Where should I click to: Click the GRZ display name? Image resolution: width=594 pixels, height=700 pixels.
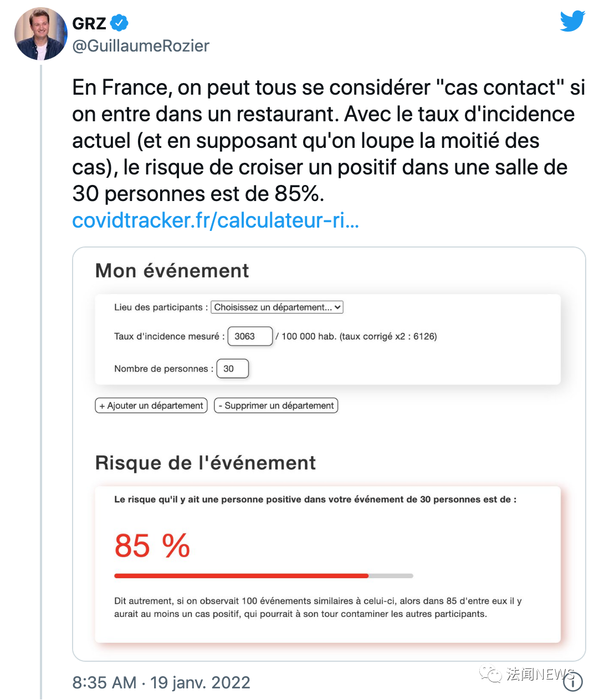[89, 23]
